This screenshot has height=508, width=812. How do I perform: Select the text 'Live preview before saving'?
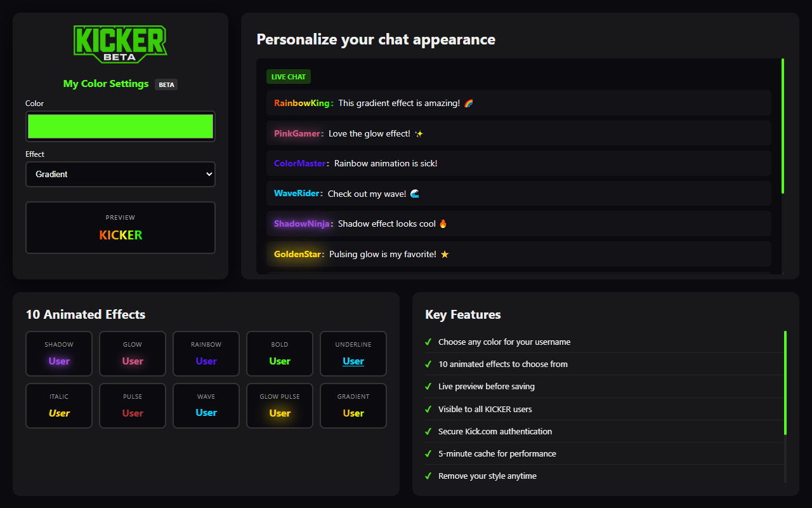tap(487, 386)
